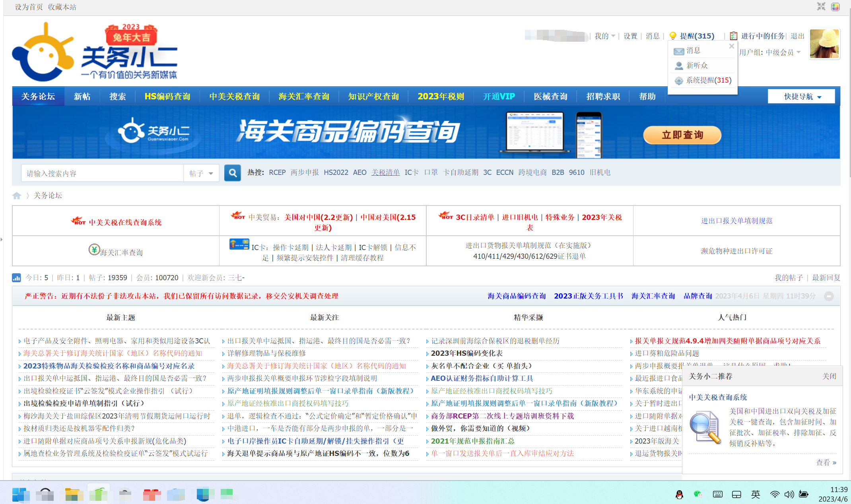Click the QQ penguin tray icon
851x504 pixels.
point(679,494)
